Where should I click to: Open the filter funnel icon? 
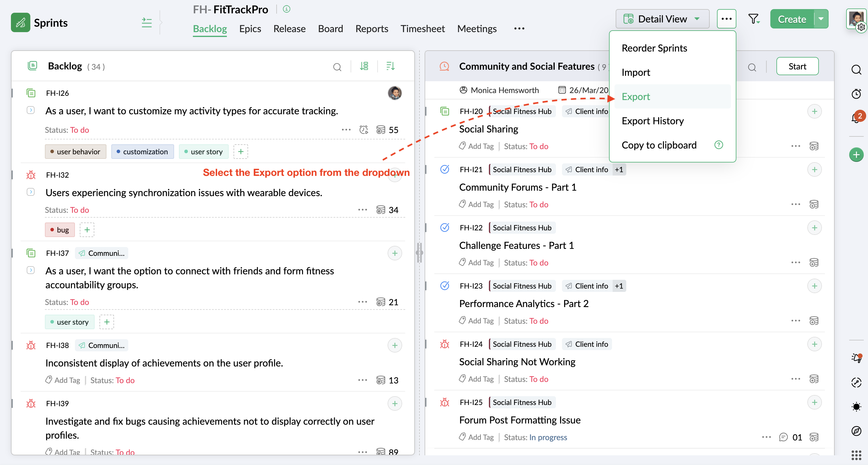pyautogui.click(x=753, y=19)
